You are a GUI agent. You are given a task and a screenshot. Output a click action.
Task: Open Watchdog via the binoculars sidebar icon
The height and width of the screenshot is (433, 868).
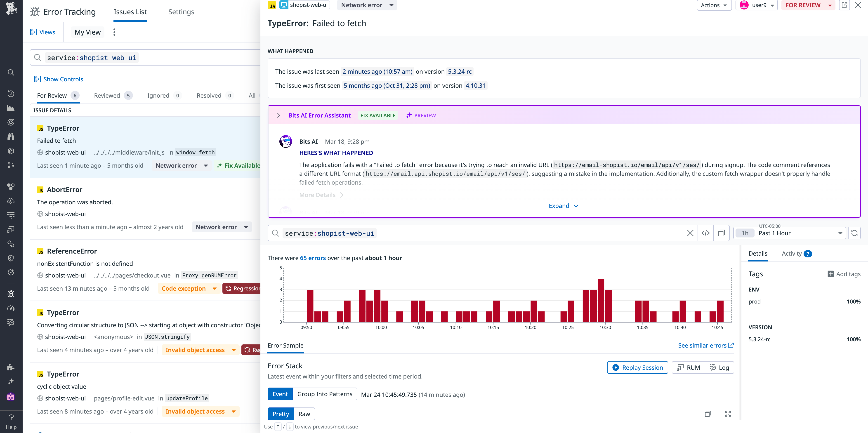point(11,136)
